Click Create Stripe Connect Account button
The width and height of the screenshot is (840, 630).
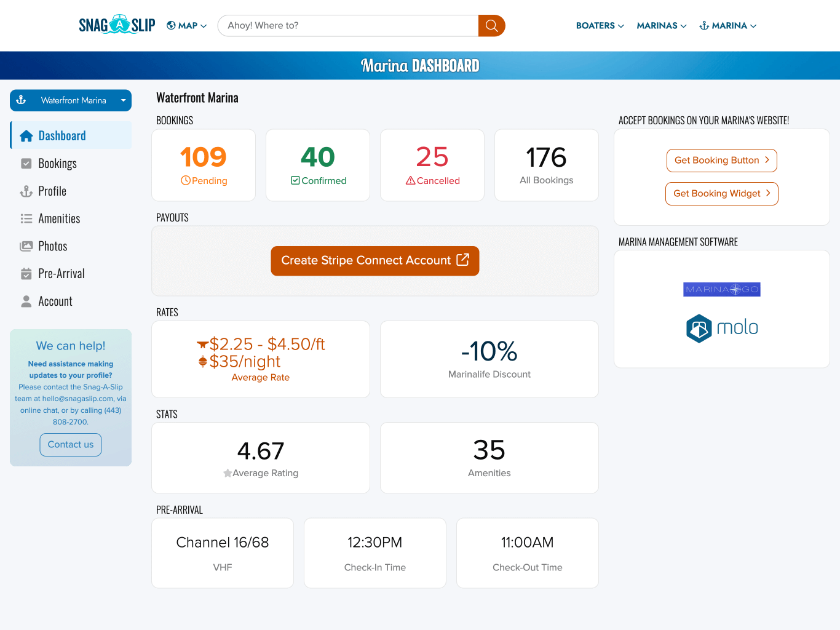pos(375,261)
